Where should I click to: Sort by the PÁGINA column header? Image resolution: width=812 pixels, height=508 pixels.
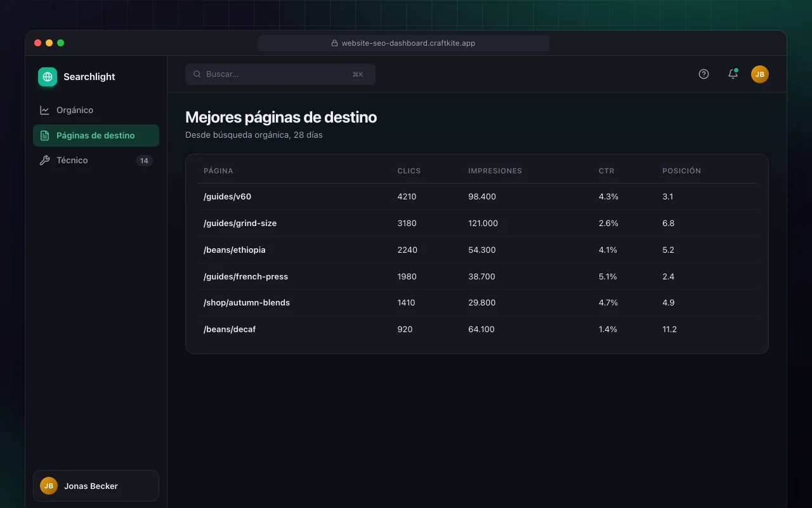pyautogui.click(x=218, y=171)
